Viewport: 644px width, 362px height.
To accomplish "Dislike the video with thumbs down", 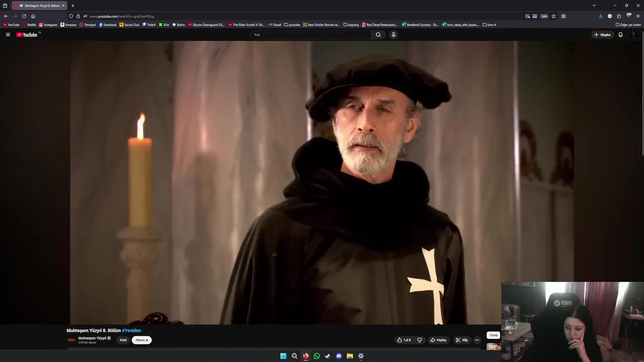I will pos(420,340).
